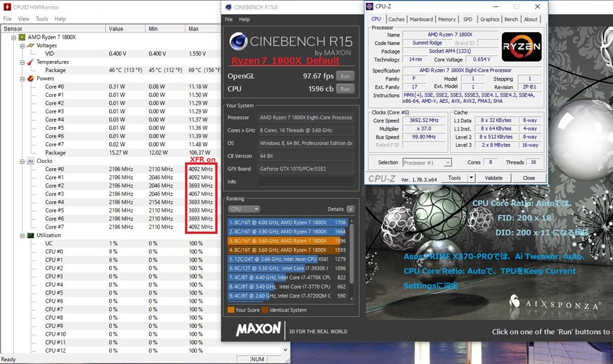The height and width of the screenshot is (364, 613).
Task: Open HWMonitor View menu
Action: point(23,19)
